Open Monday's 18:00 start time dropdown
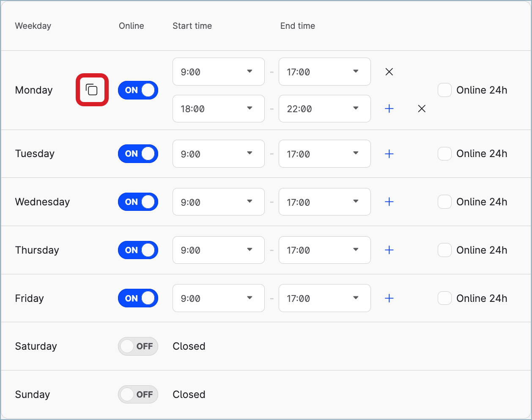Image resolution: width=532 pixels, height=420 pixels. point(218,109)
